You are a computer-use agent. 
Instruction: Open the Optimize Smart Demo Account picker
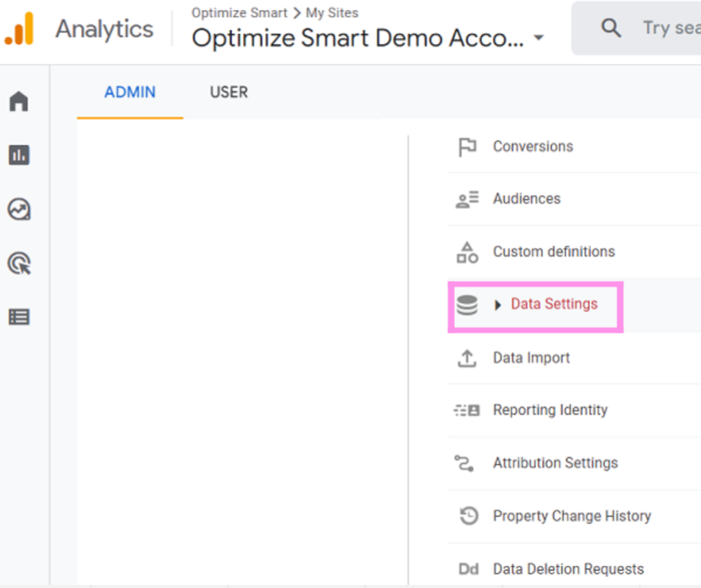tap(357, 38)
